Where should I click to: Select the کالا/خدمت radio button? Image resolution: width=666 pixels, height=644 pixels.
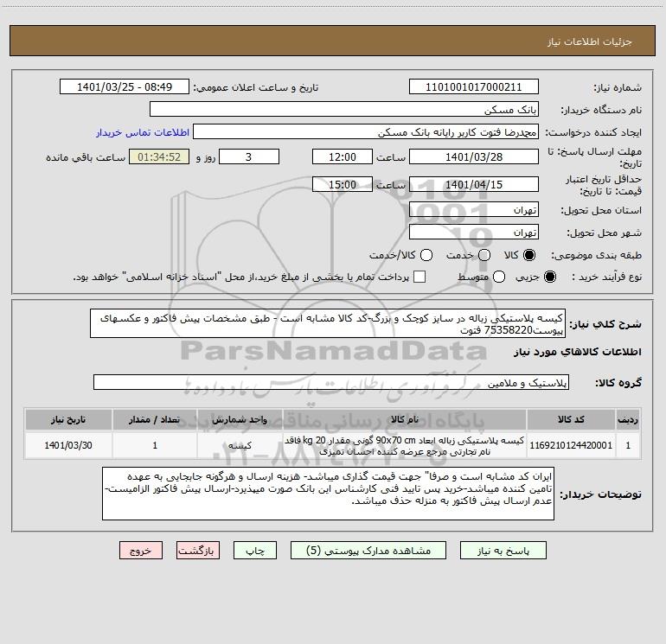click(426, 255)
